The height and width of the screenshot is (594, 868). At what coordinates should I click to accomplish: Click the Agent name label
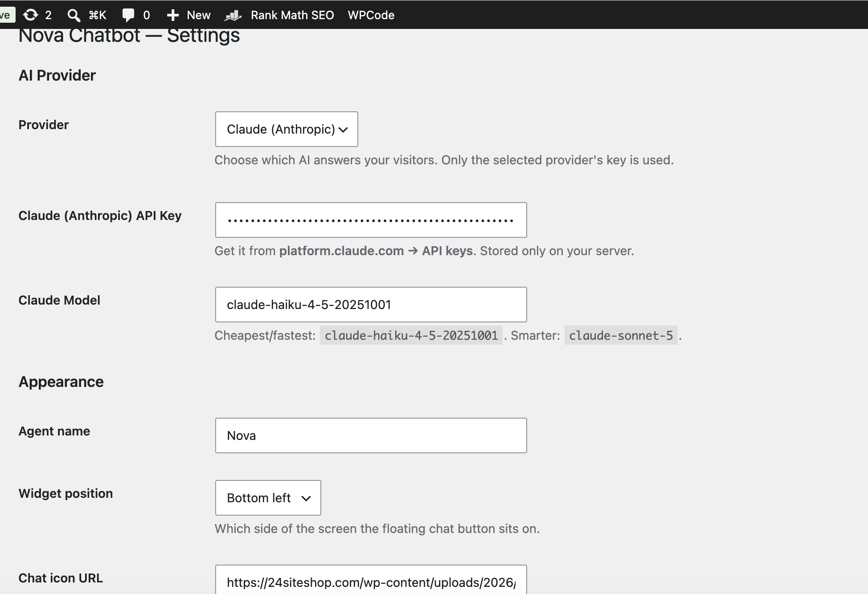54,431
